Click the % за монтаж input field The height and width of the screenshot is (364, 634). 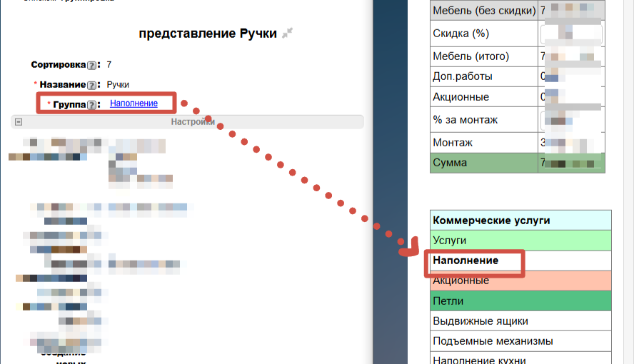(x=570, y=120)
